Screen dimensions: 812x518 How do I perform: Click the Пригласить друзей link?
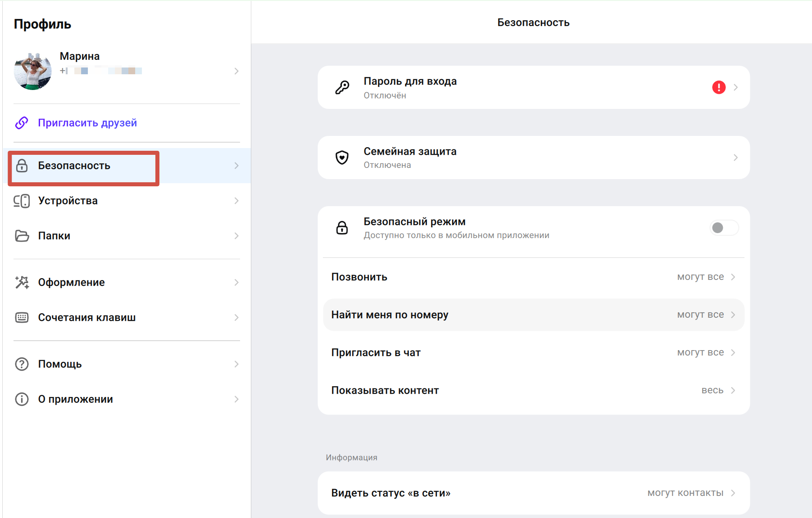click(x=87, y=123)
